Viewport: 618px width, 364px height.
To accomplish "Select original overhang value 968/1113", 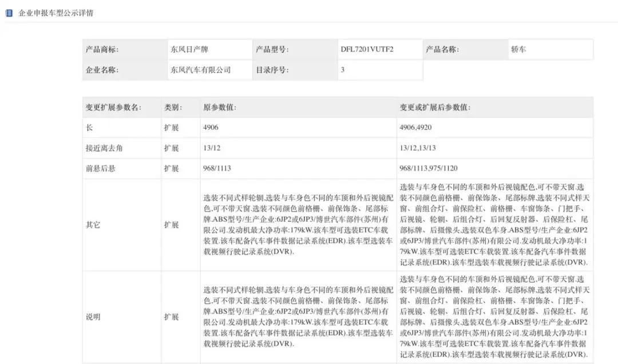I will click(217, 168).
